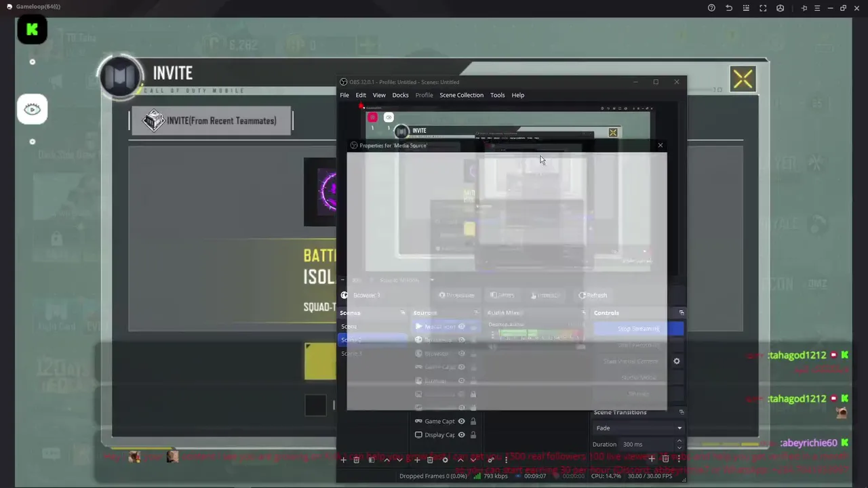Click the Gameloop list-grid icon in title bar

(746, 7)
